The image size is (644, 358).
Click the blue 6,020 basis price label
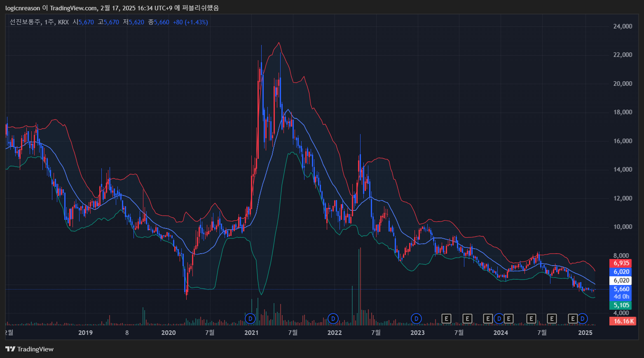click(621, 272)
